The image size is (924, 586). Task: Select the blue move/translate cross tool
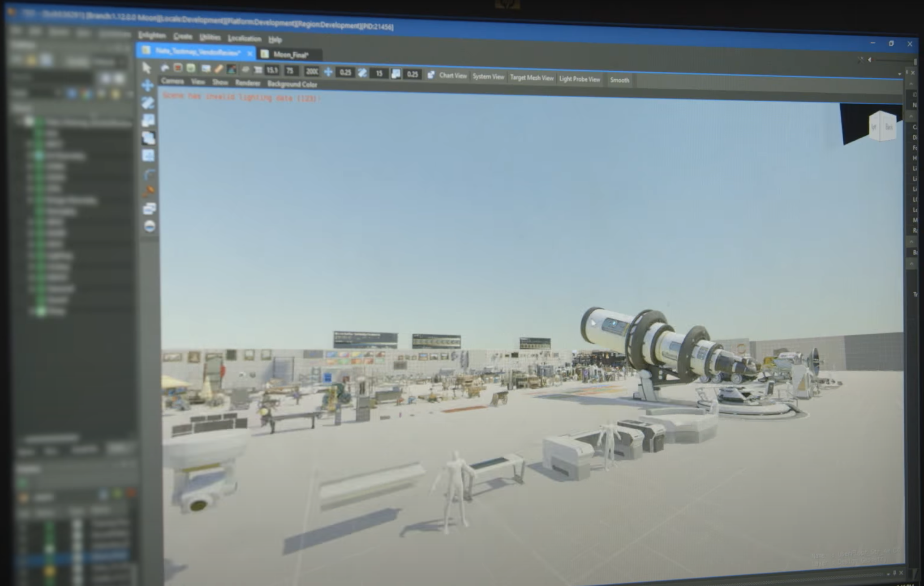[x=147, y=85]
